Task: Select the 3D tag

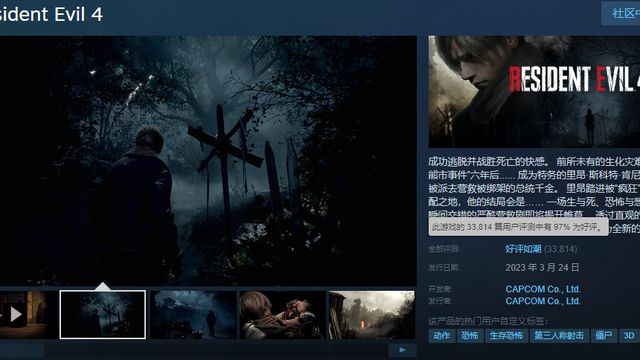Action: (629, 336)
